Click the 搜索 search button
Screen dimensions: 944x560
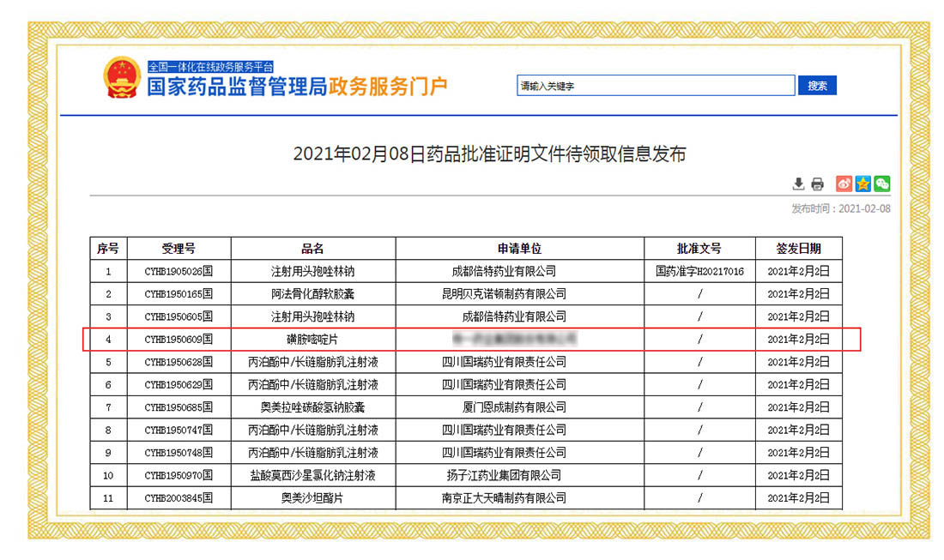point(817,86)
